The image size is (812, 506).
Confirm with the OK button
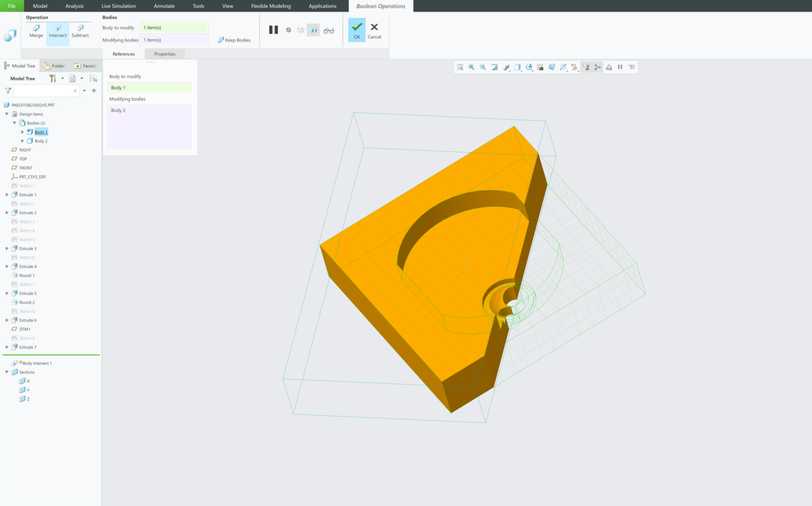coord(357,30)
